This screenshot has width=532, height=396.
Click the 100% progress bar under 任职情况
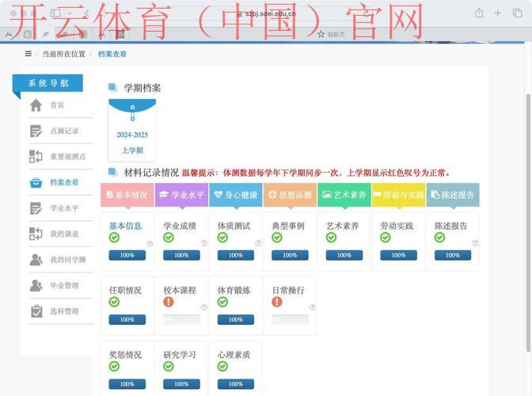point(127,320)
